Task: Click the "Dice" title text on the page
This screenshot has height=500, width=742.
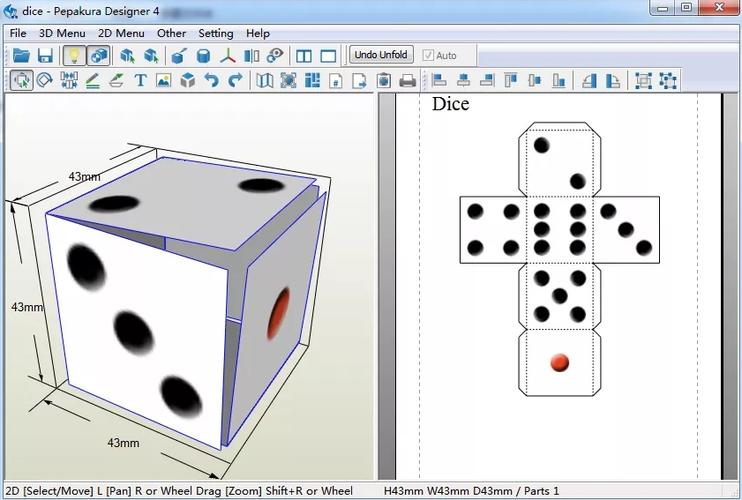Action: click(450, 104)
